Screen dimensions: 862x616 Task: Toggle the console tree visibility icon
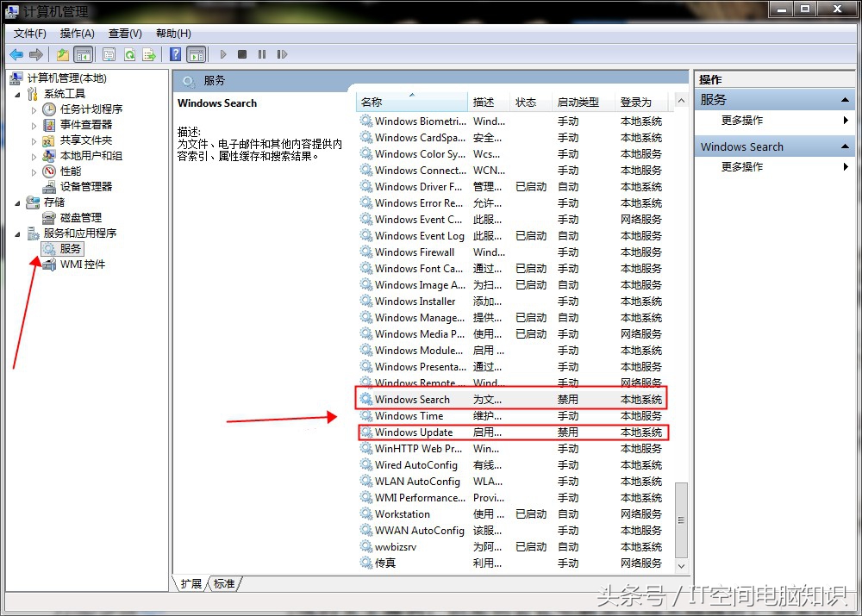click(x=82, y=54)
